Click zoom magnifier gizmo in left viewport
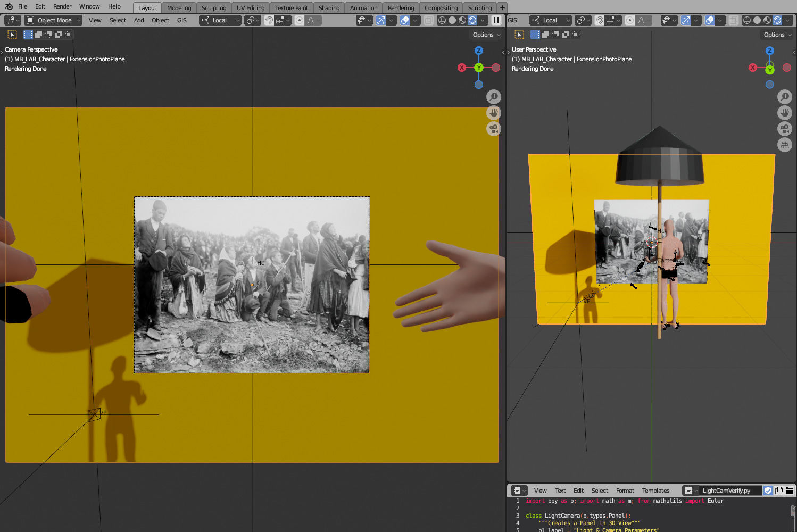 click(494, 97)
